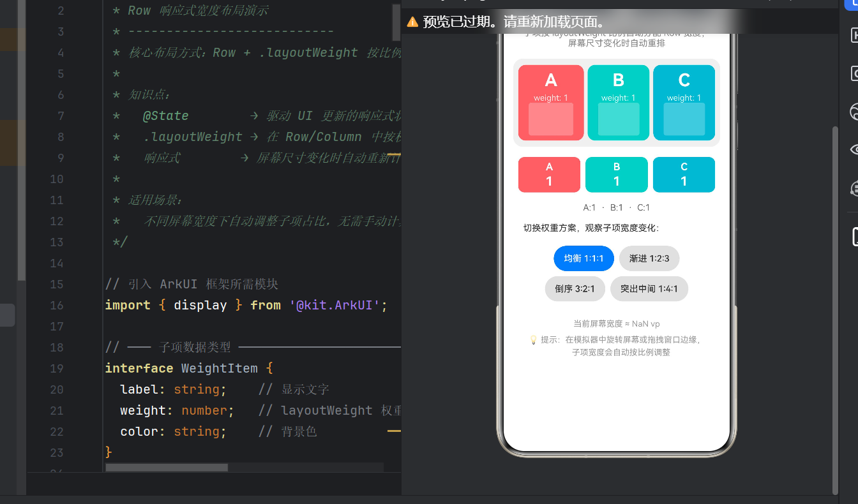This screenshot has height=504, width=858.
Task: Click the '@State' annotation in the comment
Action: (x=166, y=115)
